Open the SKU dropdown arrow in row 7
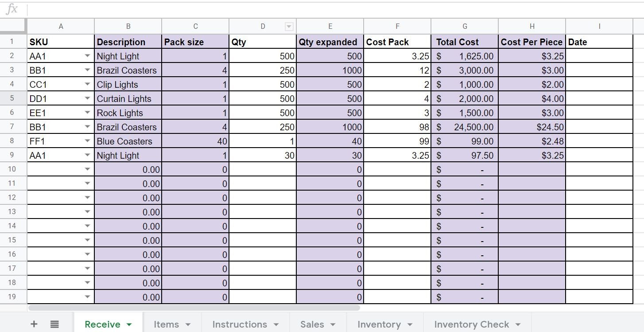Viewport: 644px width, 332px height. coord(88,127)
